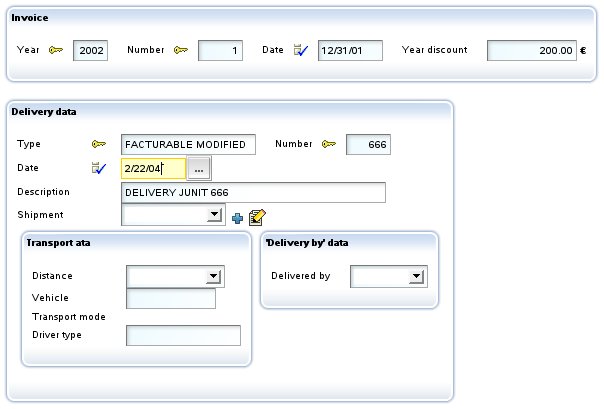Click the Delivery Number field 666
This screenshot has width=604, height=409.
tap(368, 144)
